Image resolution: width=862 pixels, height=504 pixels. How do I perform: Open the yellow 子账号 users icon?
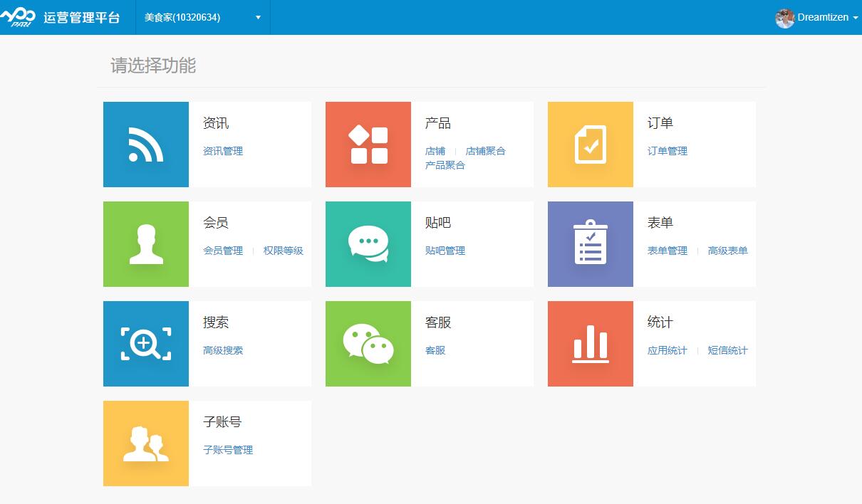click(x=146, y=443)
